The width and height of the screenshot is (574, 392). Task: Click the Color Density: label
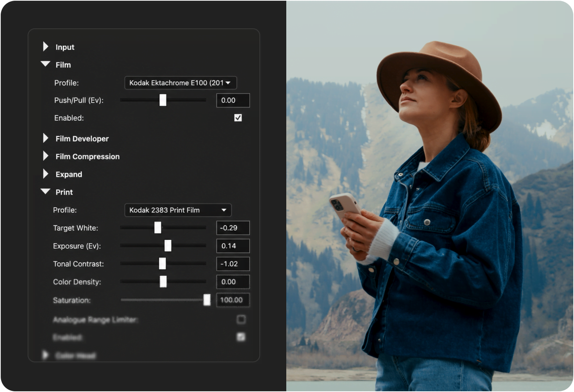click(77, 282)
